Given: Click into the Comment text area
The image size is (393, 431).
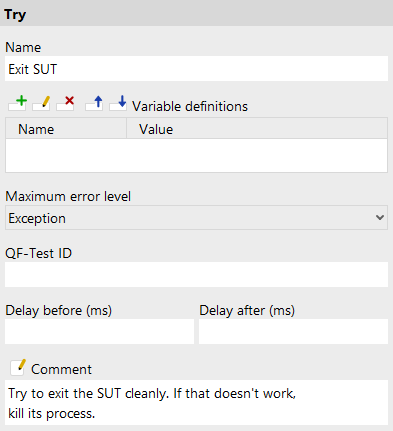Looking at the screenshot, I should pyautogui.click(x=196, y=403).
